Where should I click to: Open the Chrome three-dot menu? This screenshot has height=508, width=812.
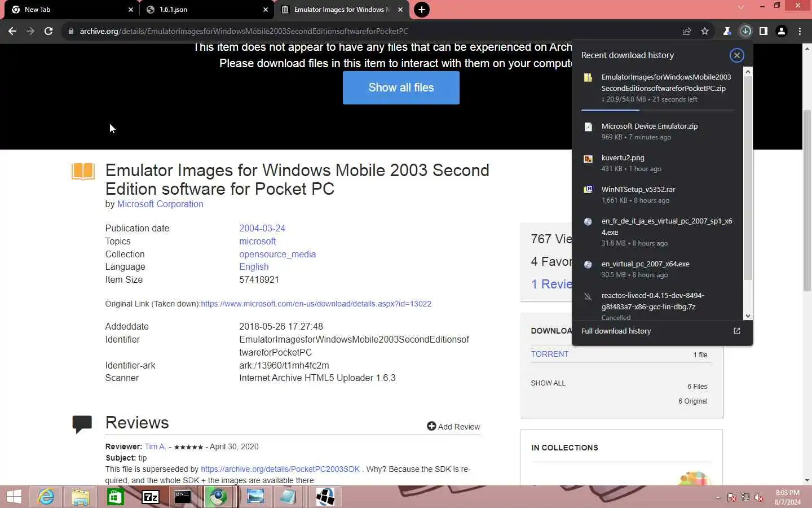(x=800, y=31)
